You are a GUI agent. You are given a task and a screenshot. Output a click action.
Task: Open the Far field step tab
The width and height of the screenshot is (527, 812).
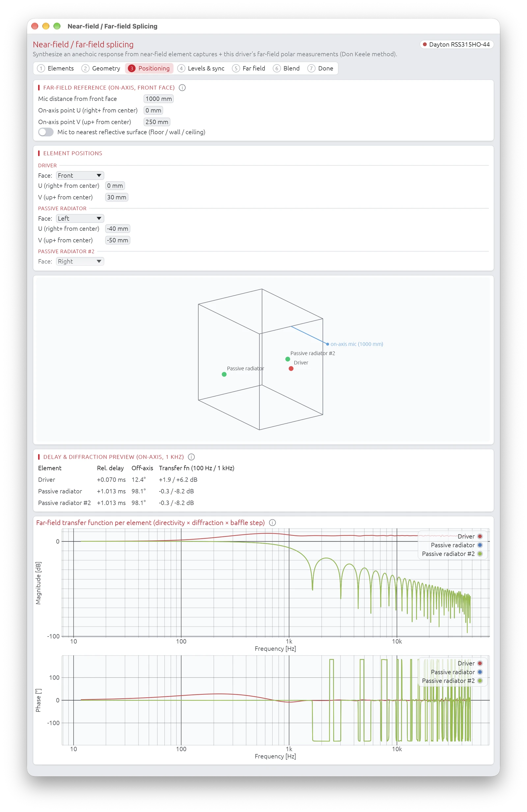point(249,68)
